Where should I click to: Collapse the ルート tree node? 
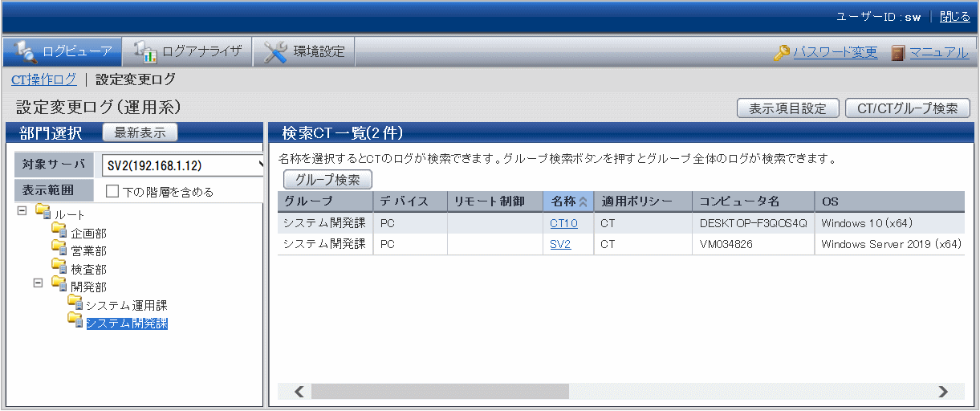pos(21,210)
